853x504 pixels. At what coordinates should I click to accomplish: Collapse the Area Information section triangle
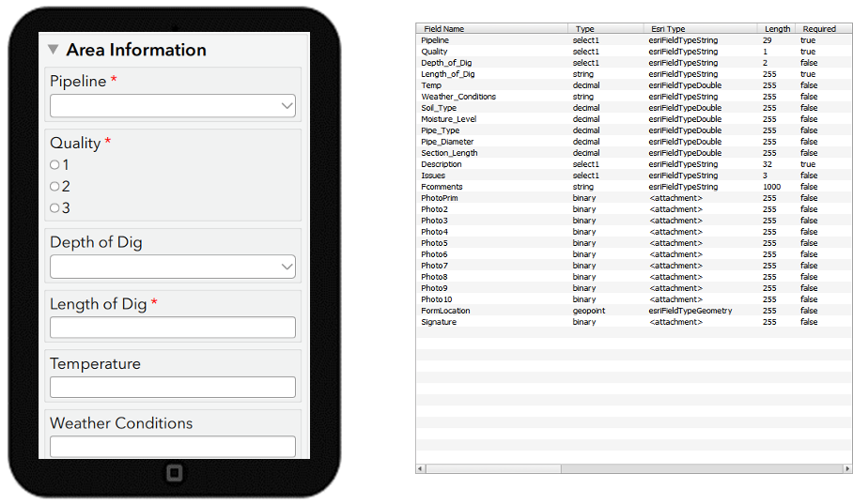click(54, 50)
